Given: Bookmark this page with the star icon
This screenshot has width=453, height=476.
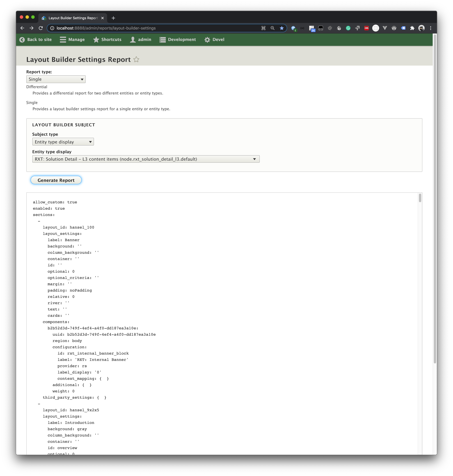Looking at the screenshot, I should click(282, 28).
